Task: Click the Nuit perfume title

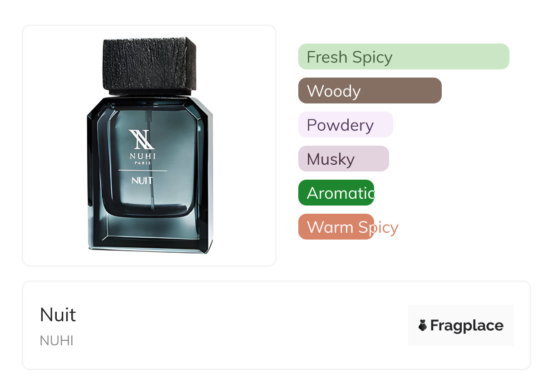Action: point(58,315)
